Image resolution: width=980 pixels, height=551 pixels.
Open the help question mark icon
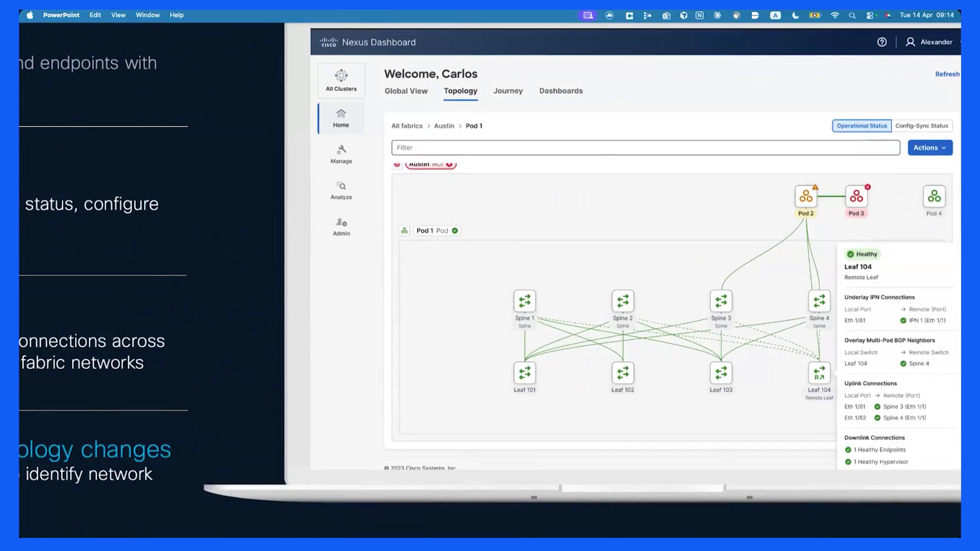[x=881, y=42]
